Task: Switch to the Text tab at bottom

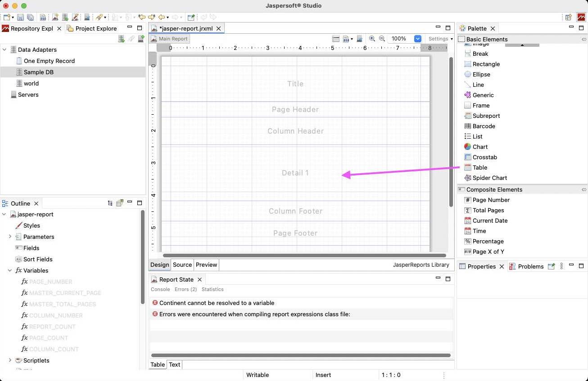Action: [x=174, y=364]
